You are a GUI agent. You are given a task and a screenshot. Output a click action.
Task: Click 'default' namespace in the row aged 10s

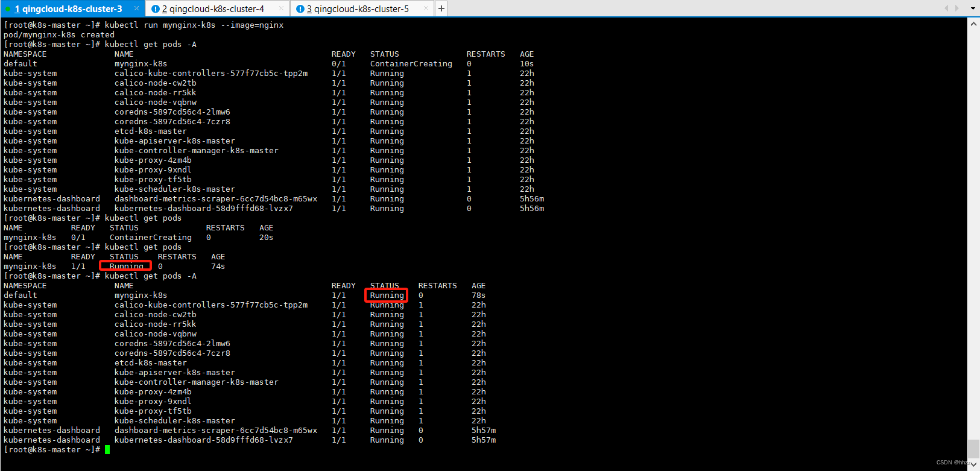coord(21,64)
